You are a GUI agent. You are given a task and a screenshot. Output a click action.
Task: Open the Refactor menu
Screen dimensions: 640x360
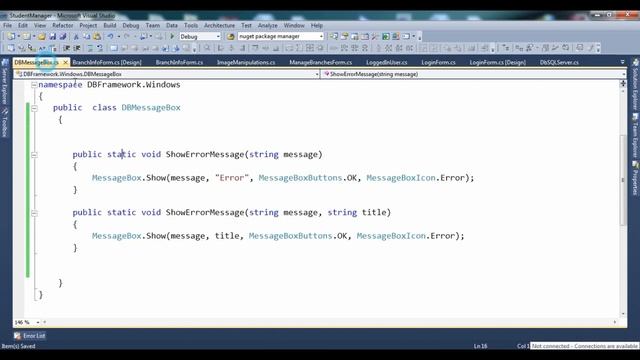click(x=62, y=25)
